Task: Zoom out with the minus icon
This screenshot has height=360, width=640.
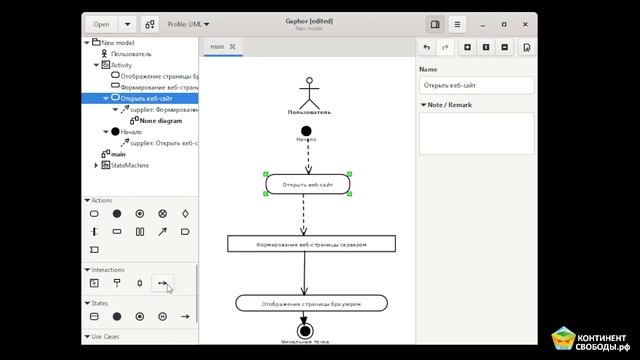Action: pos(504,47)
